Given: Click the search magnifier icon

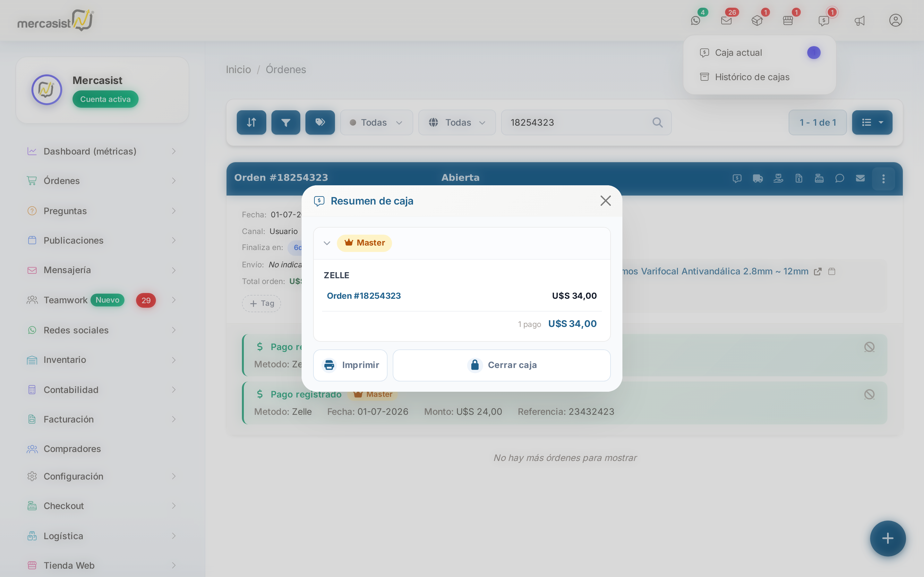Looking at the screenshot, I should pos(657,122).
